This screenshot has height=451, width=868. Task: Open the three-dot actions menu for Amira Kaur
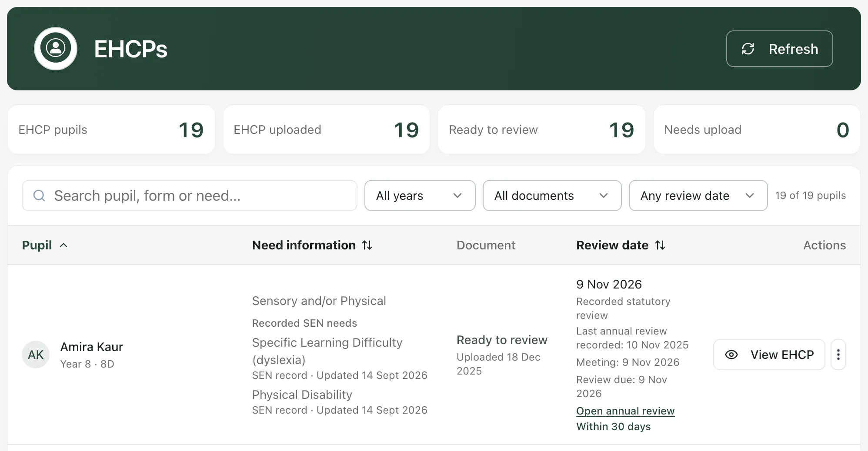click(x=838, y=355)
